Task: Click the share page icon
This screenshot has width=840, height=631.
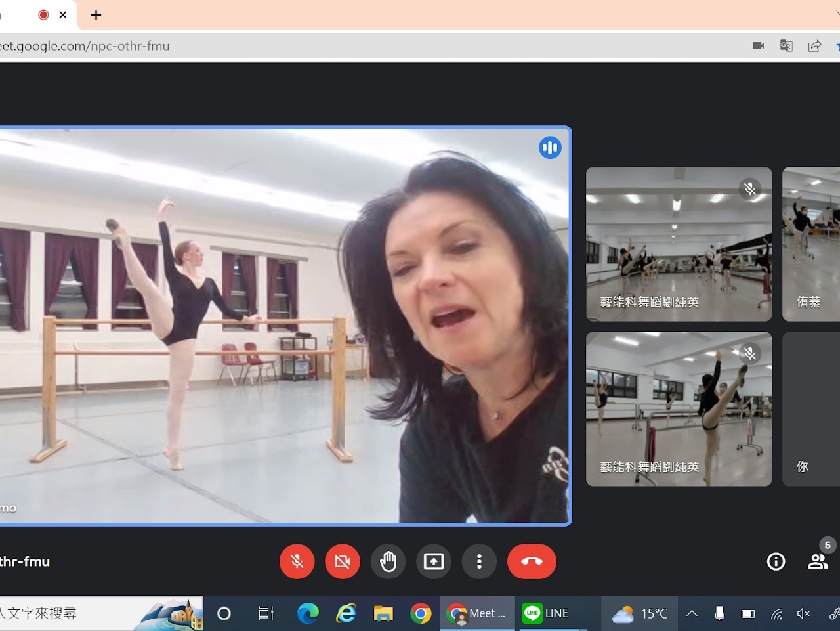Action: (x=814, y=46)
